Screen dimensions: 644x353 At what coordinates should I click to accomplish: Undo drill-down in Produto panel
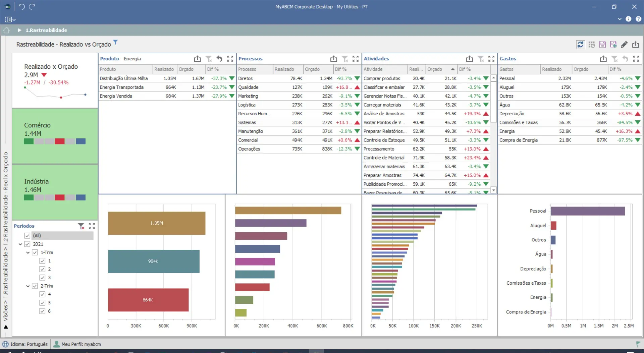[219, 59]
